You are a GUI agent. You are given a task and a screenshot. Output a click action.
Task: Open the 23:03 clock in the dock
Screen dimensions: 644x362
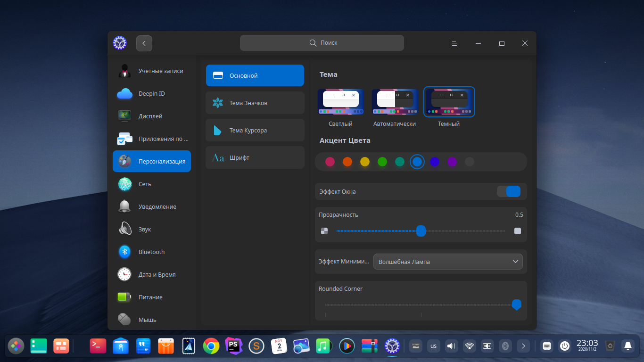(587, 345)
